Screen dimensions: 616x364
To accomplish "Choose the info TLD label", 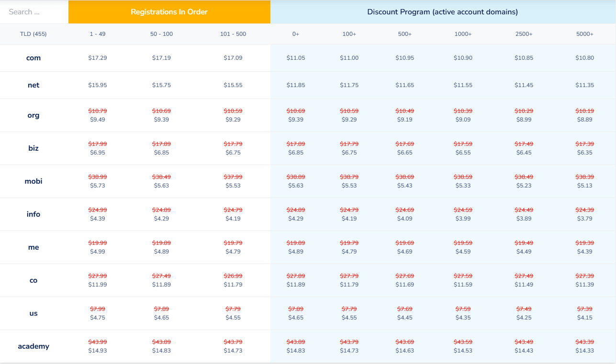I will 34,214.
